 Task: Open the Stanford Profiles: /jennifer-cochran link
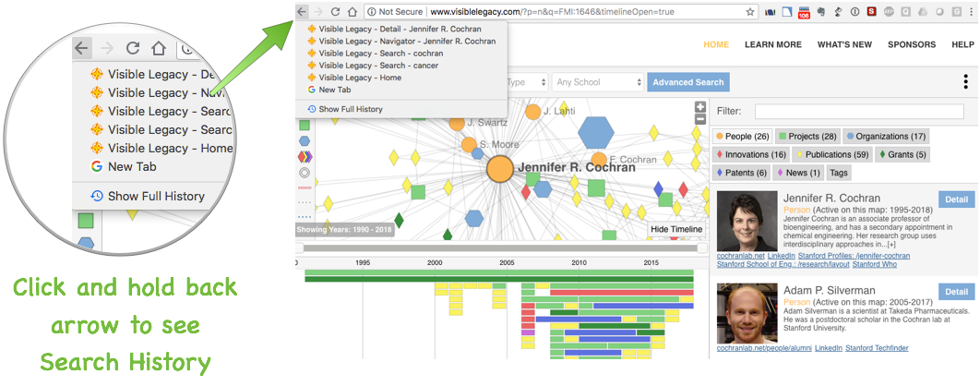click(x=855, y=256)
